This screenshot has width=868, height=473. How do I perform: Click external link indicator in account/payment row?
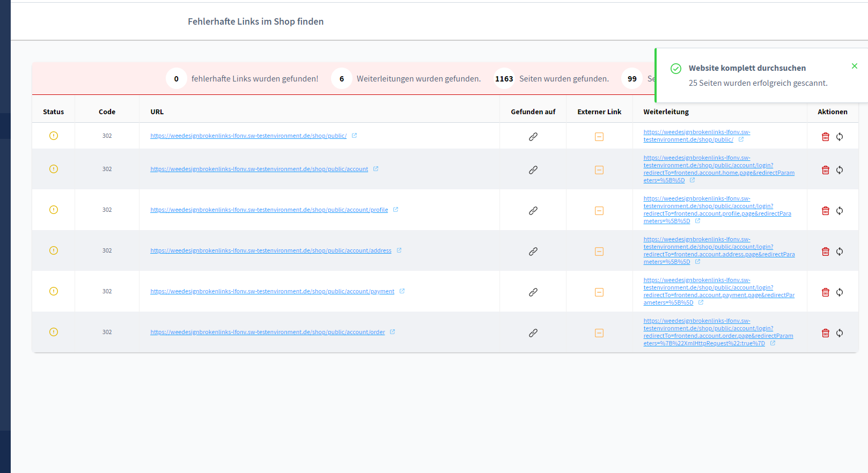pyautogui.click(x=599, y=292)
